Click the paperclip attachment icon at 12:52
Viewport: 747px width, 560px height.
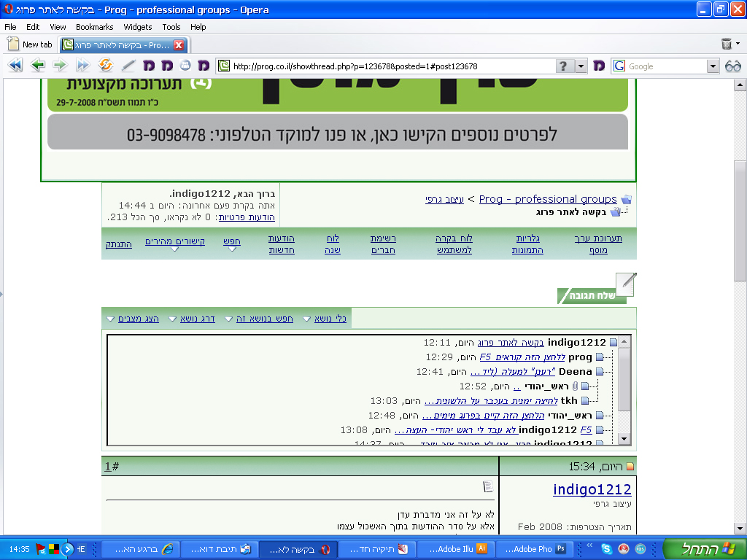point(575,386)
